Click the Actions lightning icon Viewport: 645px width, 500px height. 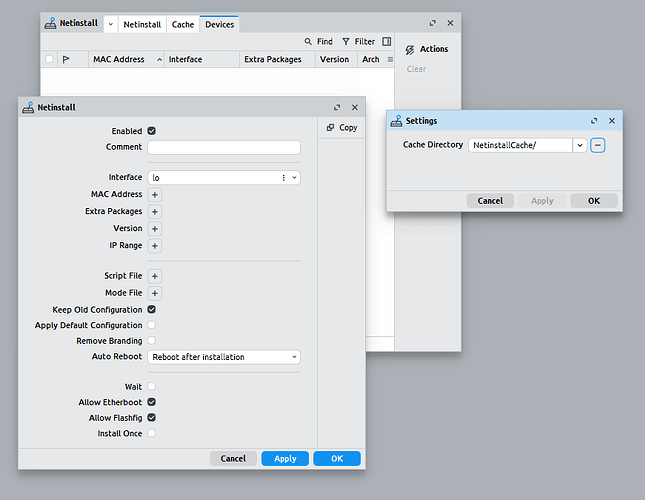pos(410,50)
